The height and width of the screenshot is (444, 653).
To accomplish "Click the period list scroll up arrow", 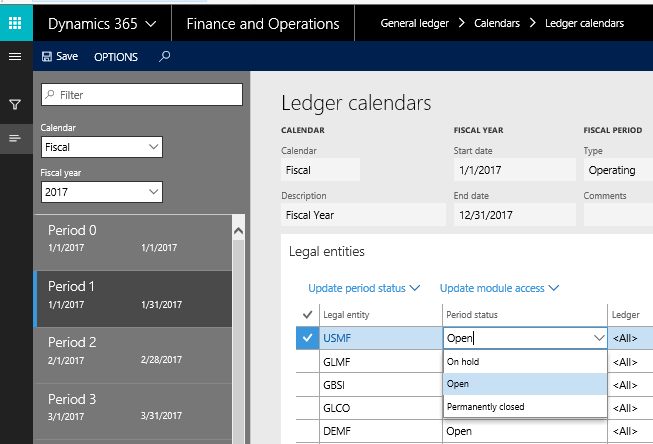I will point(238,230).
